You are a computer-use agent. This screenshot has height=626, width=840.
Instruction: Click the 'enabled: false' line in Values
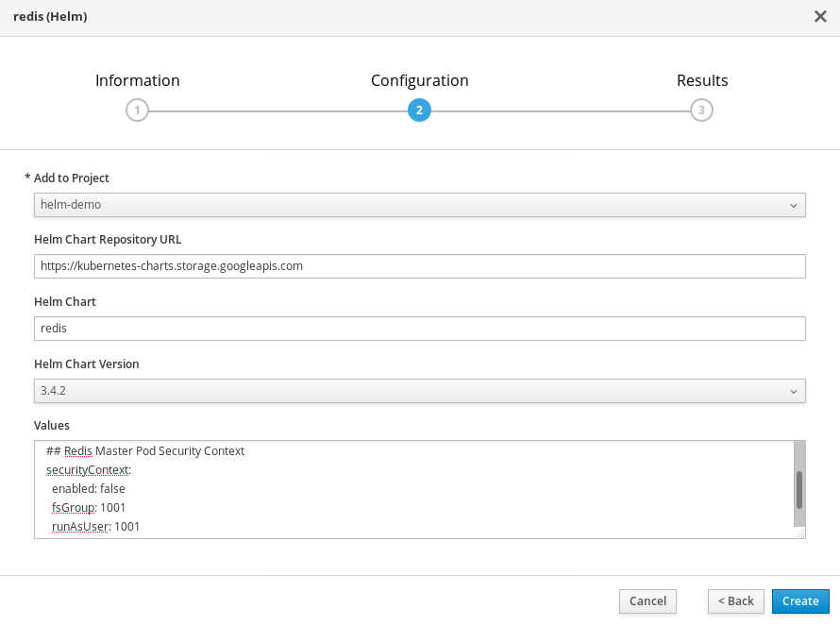pos(88,489)
